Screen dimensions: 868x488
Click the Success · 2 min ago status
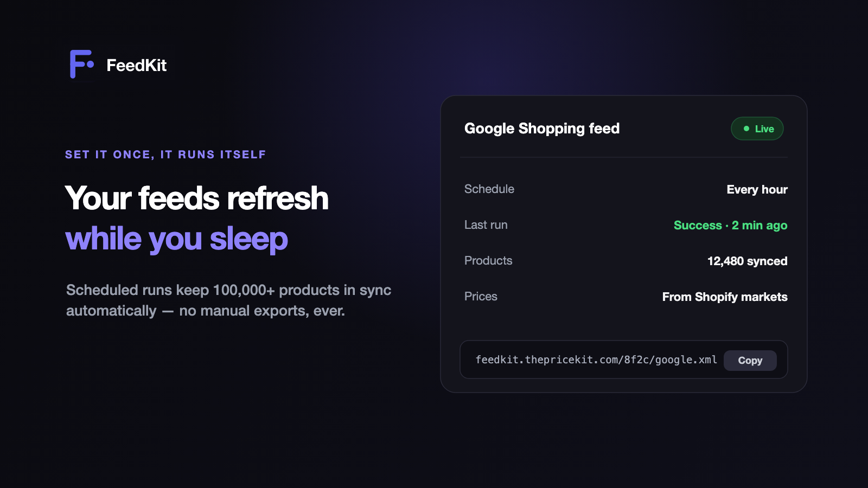point(730,225)
